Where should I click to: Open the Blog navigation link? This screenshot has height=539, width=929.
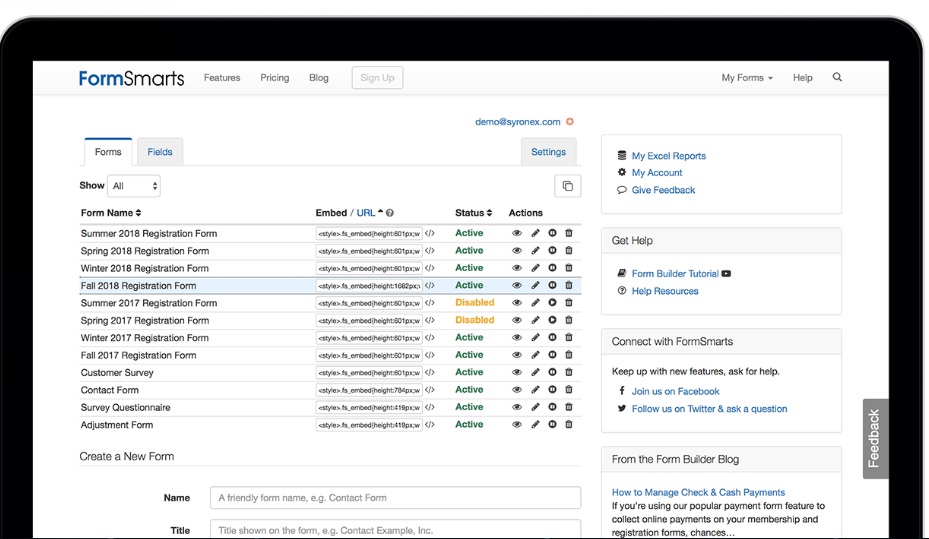point(319,78)
